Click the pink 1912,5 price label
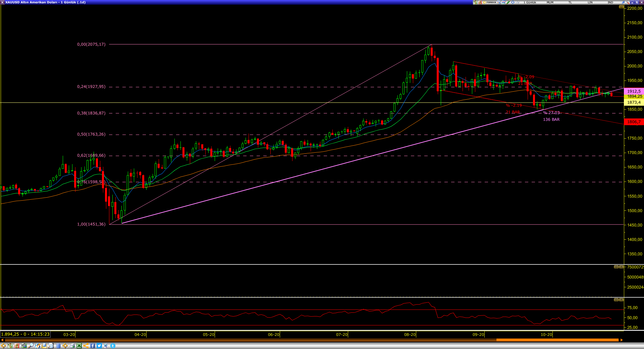The width and height of the screenshot is (644, 349). pos(634,91)
